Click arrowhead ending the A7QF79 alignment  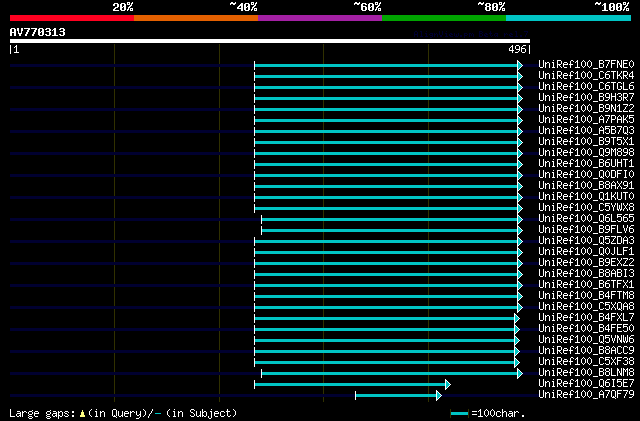pos(439,396)
